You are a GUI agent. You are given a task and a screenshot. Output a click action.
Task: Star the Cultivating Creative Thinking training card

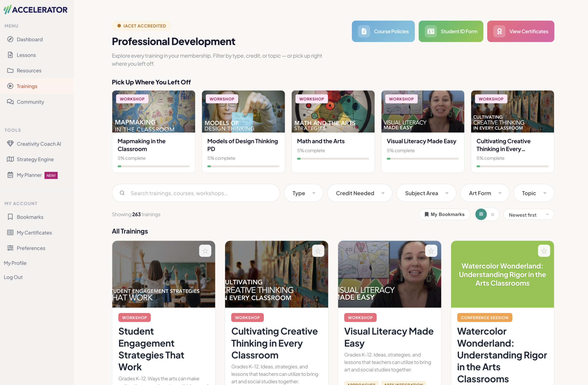pos(318,251)
